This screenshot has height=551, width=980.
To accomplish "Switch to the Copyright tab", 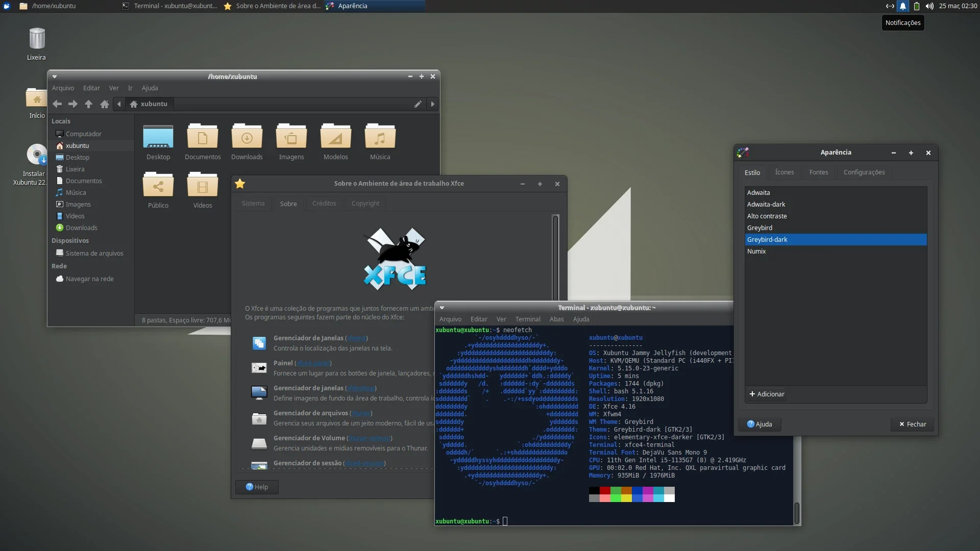I will tap(365, 204).
